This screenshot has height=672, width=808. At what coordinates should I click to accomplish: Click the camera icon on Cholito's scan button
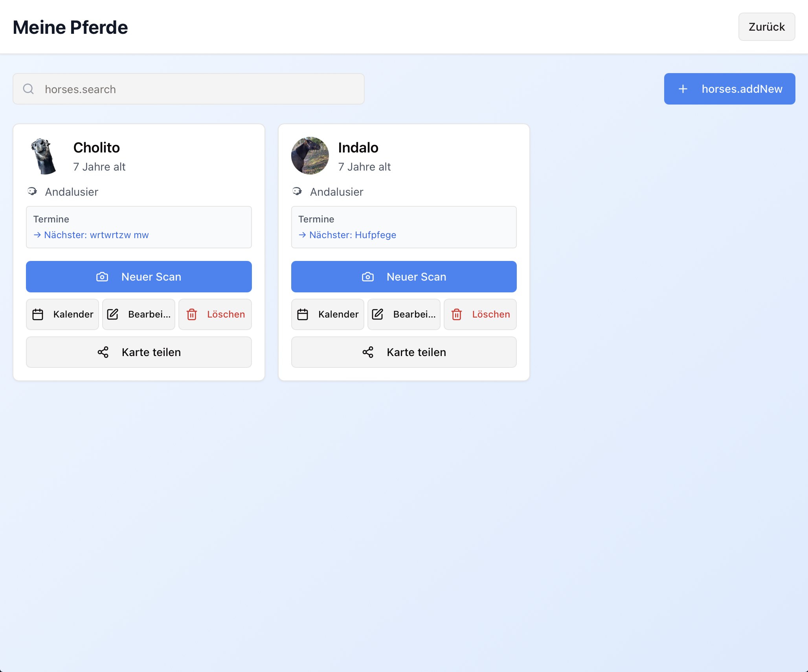click(x=102, y=277)
